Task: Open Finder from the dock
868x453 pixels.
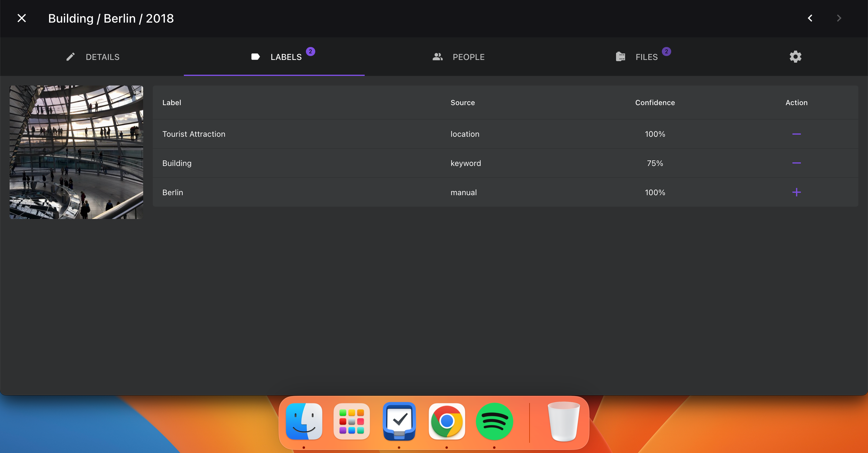Action: tap(304, 421)
